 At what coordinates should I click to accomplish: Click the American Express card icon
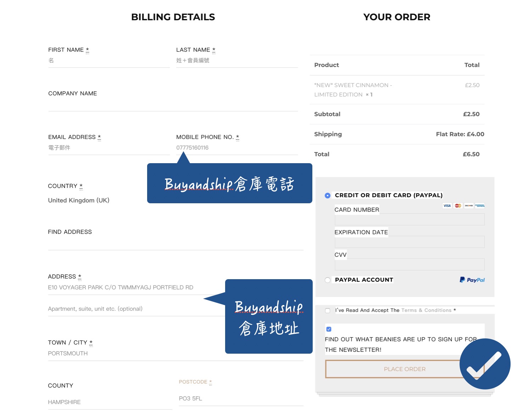click(x=480, y=206)
